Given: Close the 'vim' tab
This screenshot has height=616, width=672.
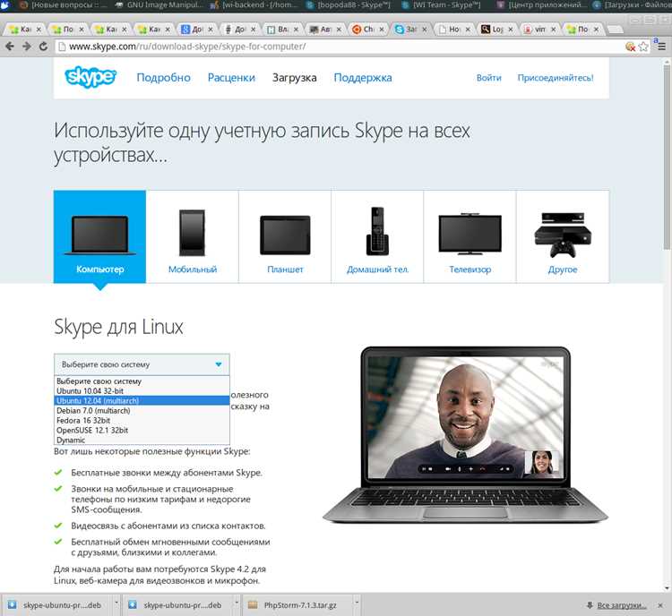Looking at the screenshot, I should tap(554, 30).
